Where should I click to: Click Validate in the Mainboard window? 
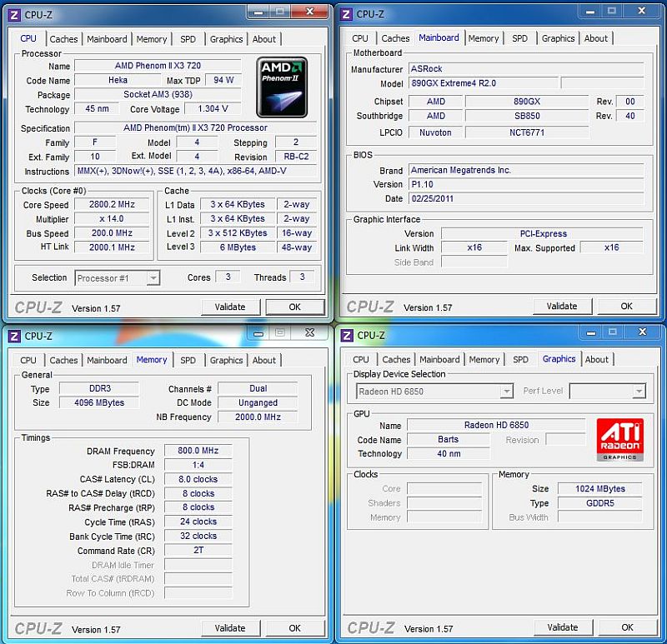coord(562,306)
